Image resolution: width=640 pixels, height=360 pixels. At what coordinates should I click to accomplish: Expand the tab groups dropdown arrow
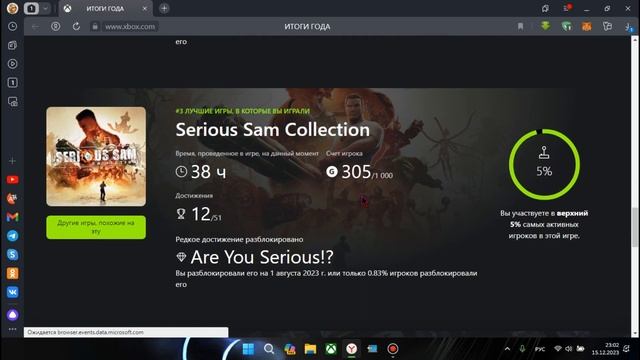(x=45, y=8)
